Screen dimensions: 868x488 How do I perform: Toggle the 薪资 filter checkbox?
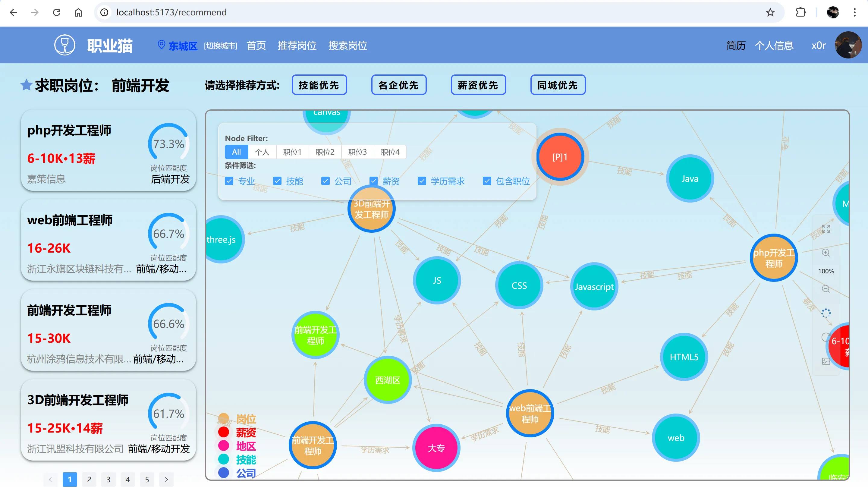point(373,181)
